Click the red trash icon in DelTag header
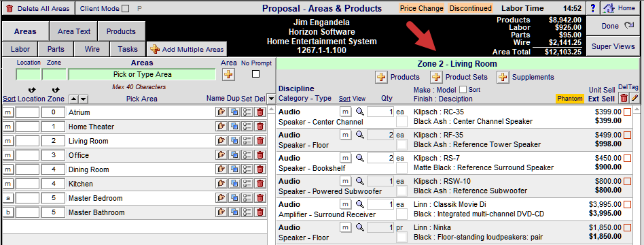This screenshot has width=644, height=245. pos(624,98)
